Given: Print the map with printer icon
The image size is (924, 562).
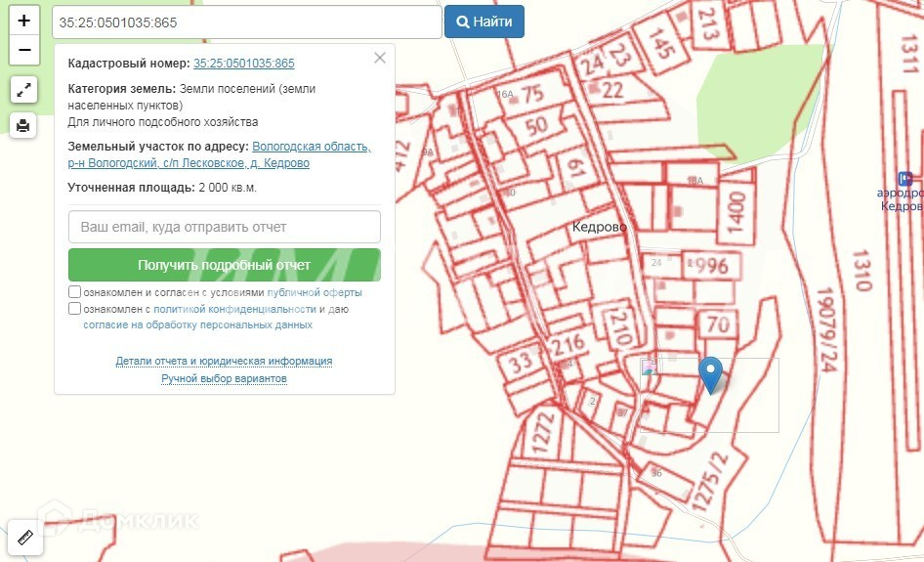Looking at the screenshot, I should click(x=24, y=125).
